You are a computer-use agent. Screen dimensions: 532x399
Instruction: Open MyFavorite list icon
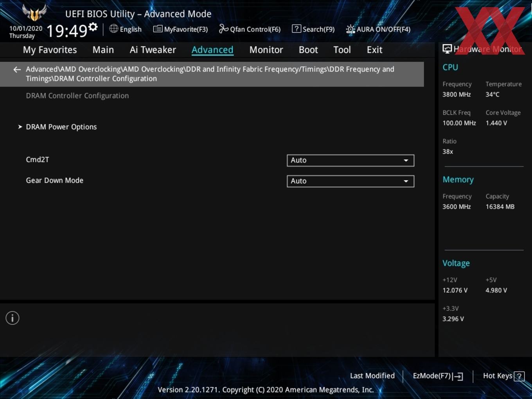[158, 29]
